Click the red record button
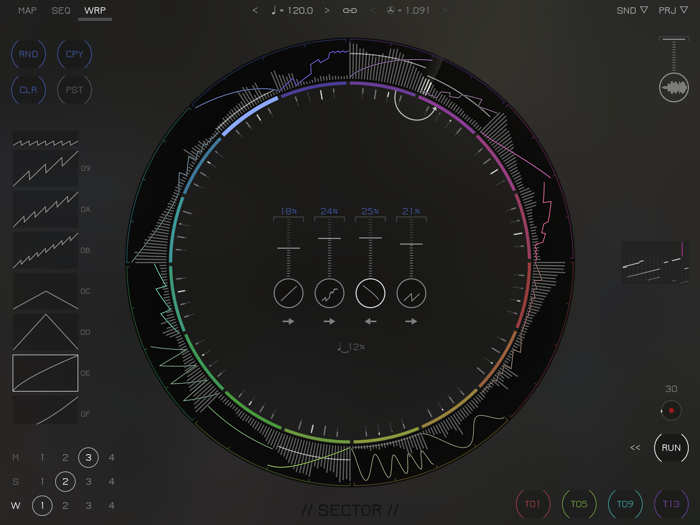Viewport: 700px width, 525px height. click(x=671, y=411)
